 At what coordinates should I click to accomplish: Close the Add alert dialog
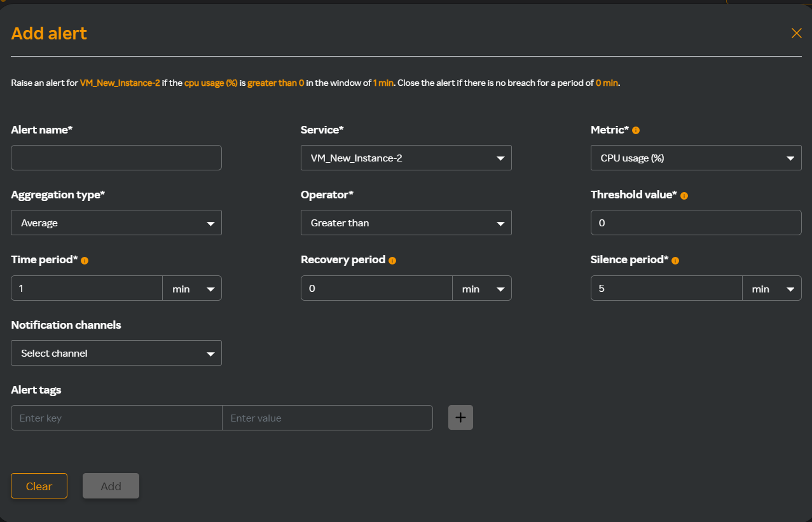[x=796, y=34]
